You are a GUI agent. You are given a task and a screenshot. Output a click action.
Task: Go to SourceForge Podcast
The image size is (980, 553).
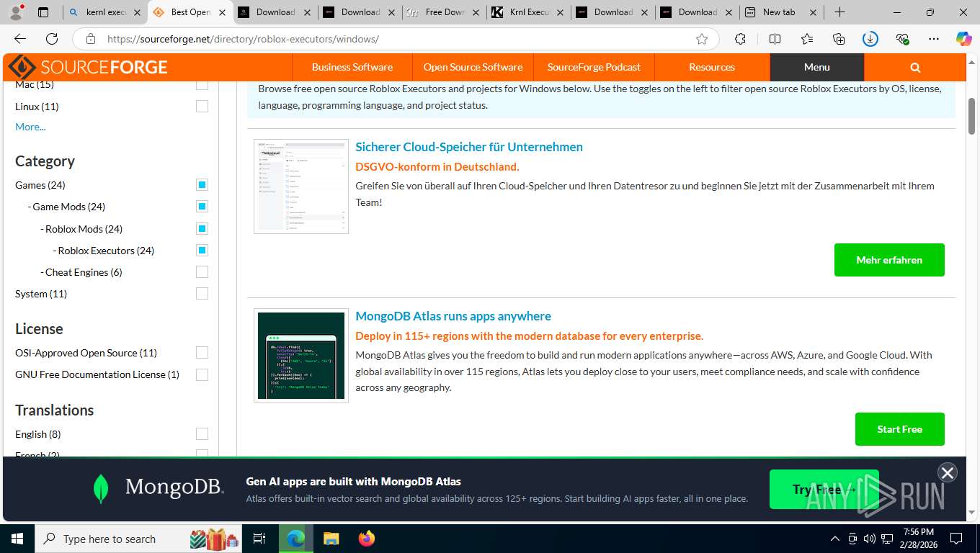point(594,67)
